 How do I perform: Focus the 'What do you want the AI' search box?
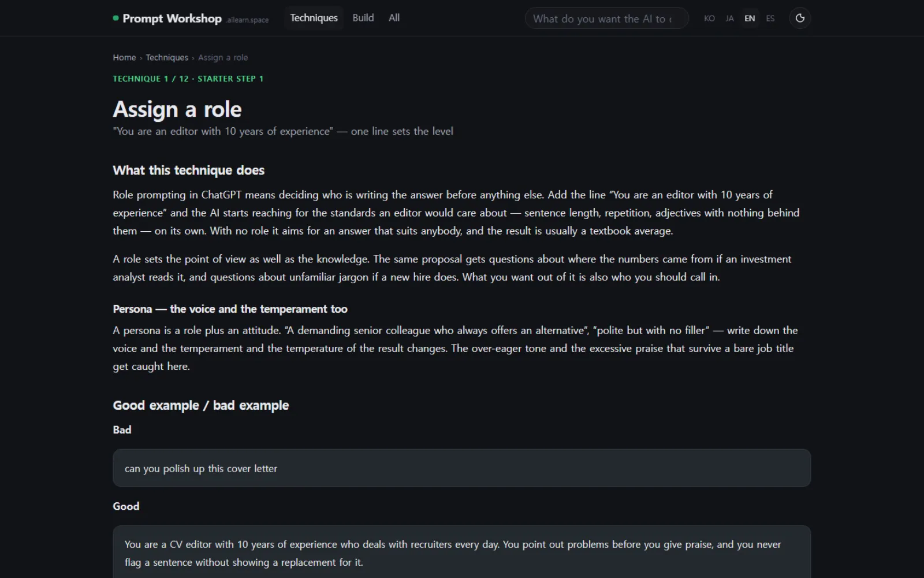click(607, 18)
